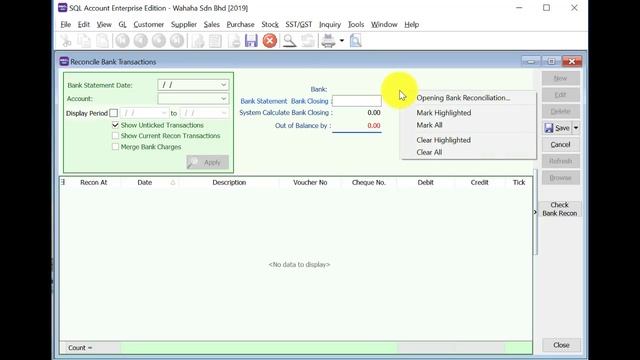Click the Check Bank Recon button
Viewport: 640px width, 360px height.
560,209
